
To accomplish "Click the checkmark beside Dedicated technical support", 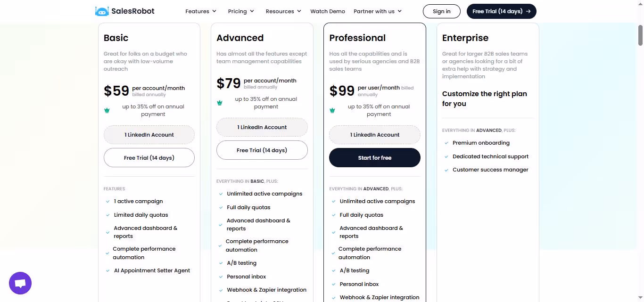I will click(446, 156).
